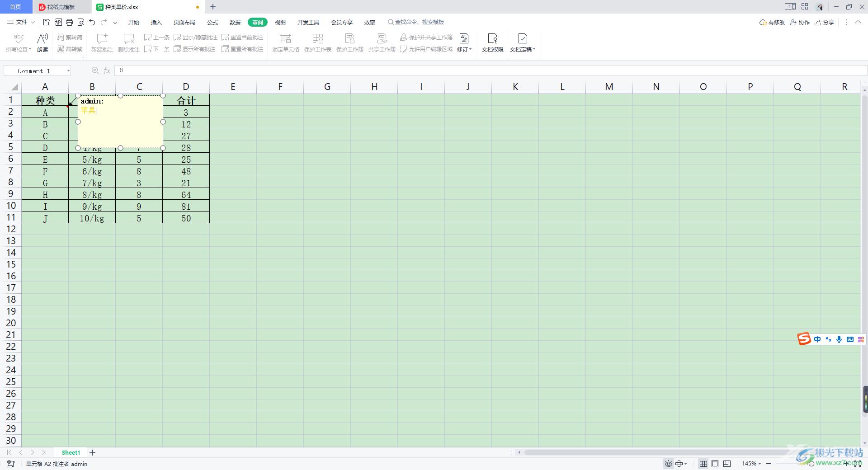Click the status bar icon left of 单元格 A2

coord(11,464)
